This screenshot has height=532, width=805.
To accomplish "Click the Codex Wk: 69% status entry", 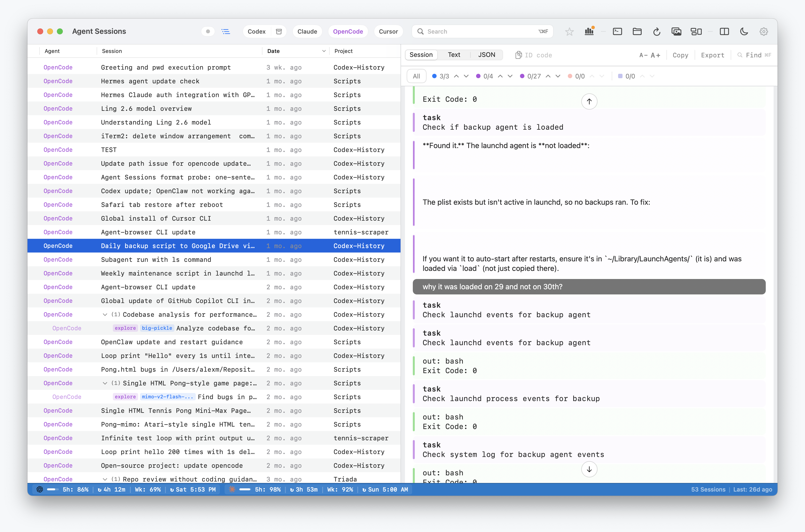I will [x=148, y=489].
